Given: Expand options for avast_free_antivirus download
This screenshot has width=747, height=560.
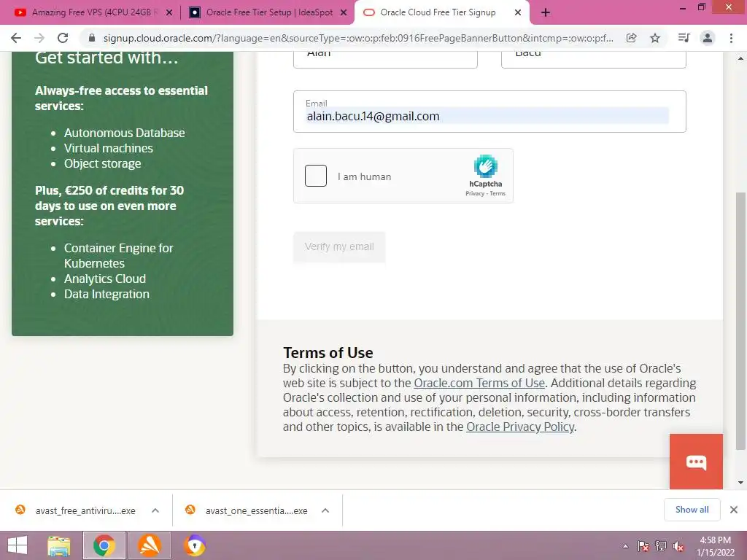Looking at the screenshot, I should tap(155, 510).
